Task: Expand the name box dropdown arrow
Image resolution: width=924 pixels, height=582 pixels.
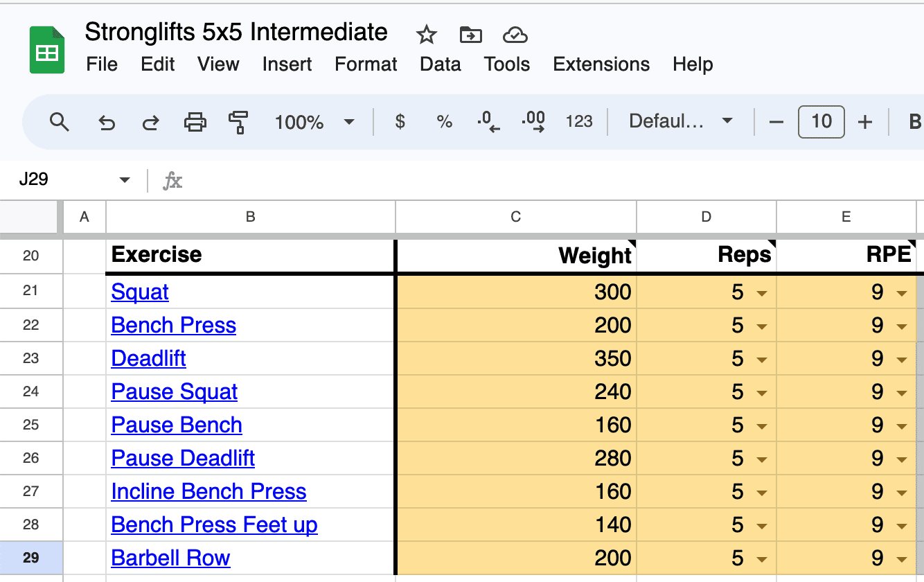Action: (x=125, y=180)
